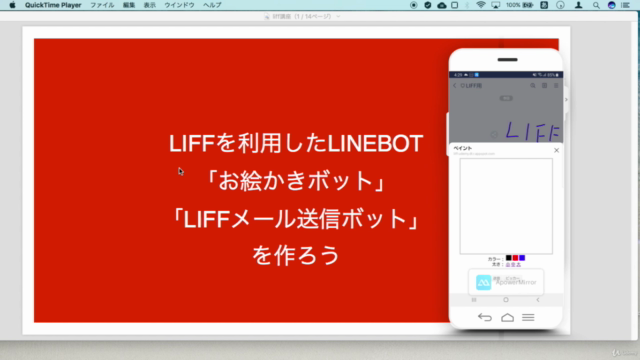Open the cloud status menu bar icon
The height and width of the screenshot is (360, 640).
442,5
